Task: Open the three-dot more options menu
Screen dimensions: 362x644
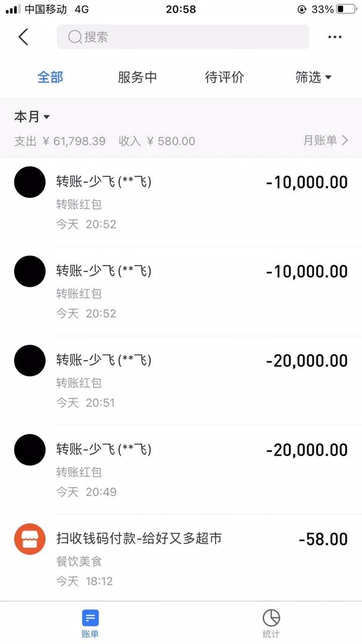Action: (335, 37)
